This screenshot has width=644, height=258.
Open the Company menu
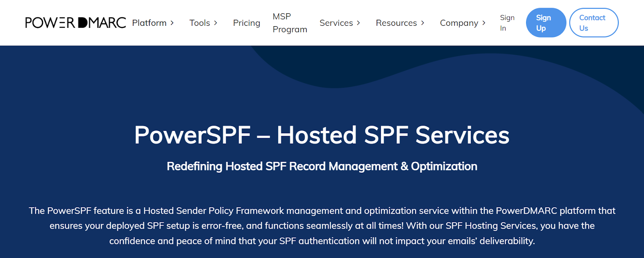459,23
